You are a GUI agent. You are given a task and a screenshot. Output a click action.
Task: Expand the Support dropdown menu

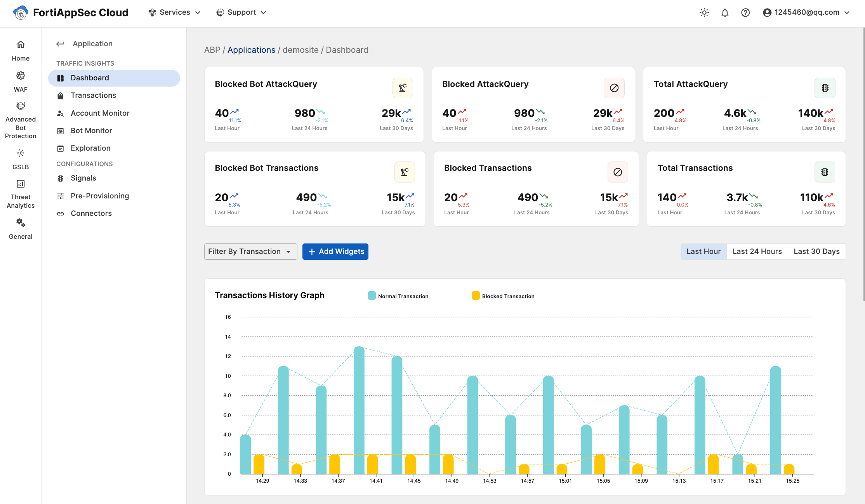pyautogui.click(x=241, y=12)
